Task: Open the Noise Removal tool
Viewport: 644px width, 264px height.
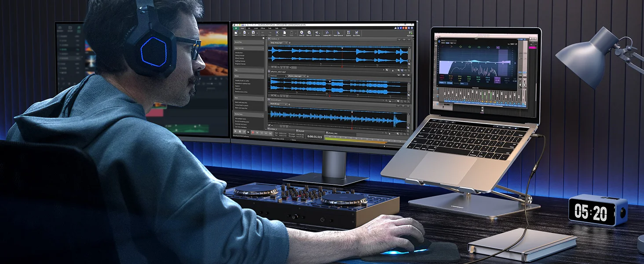Action: [x=338, y=33]
